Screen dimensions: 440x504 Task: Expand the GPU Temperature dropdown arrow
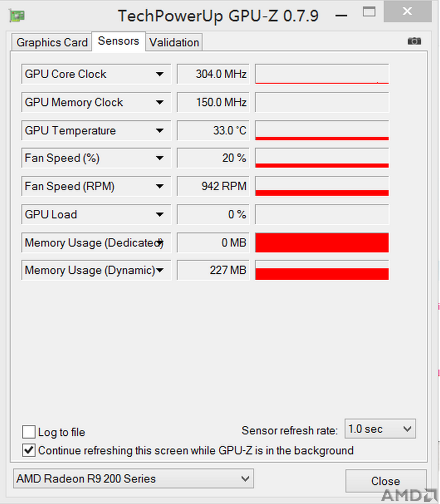[x=160, y=131]
